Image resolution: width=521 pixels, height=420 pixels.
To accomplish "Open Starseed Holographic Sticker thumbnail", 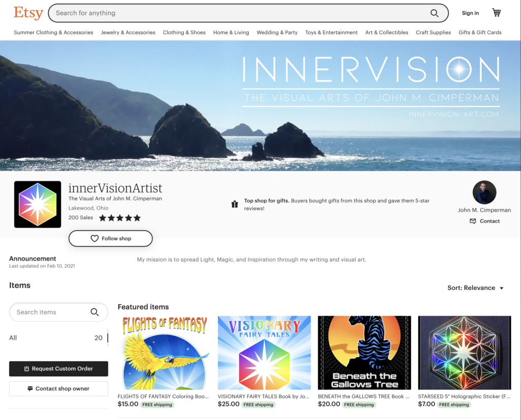I will (464, 352).
